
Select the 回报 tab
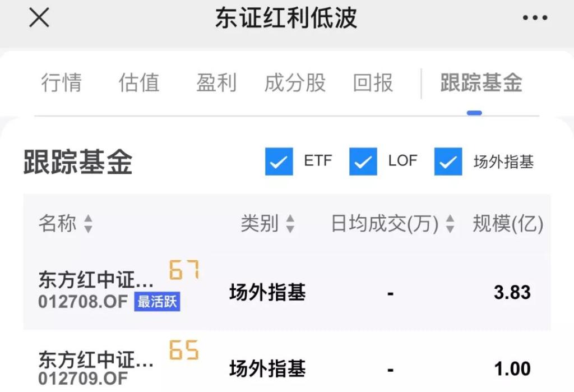[x=373, y=82]
